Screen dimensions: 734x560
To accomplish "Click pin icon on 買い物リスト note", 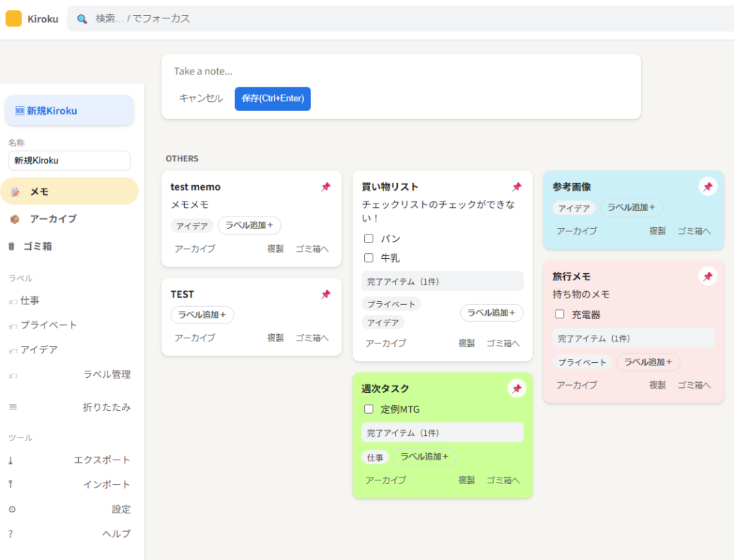I will tap(517, 187).
